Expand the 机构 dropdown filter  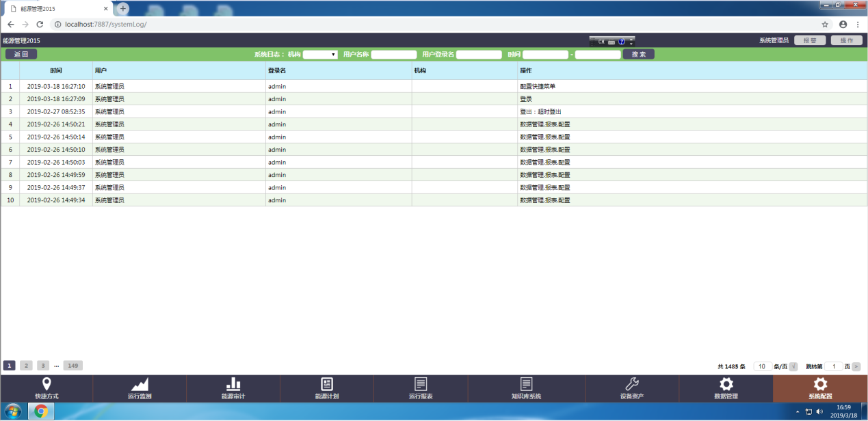tap(320, 54)
